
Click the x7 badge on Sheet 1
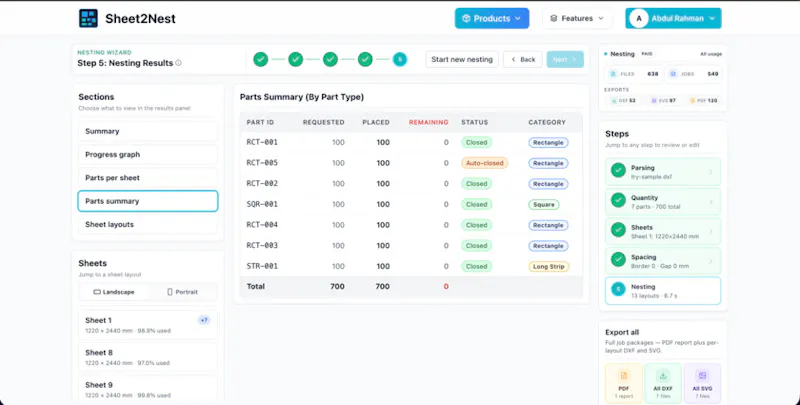(x=204, y=320)
